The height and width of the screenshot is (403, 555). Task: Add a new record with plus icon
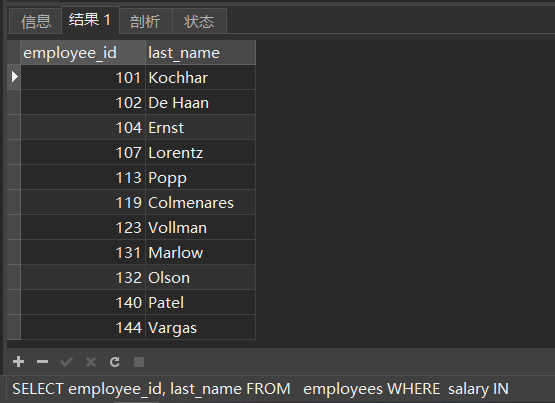[x=18, y=362]
